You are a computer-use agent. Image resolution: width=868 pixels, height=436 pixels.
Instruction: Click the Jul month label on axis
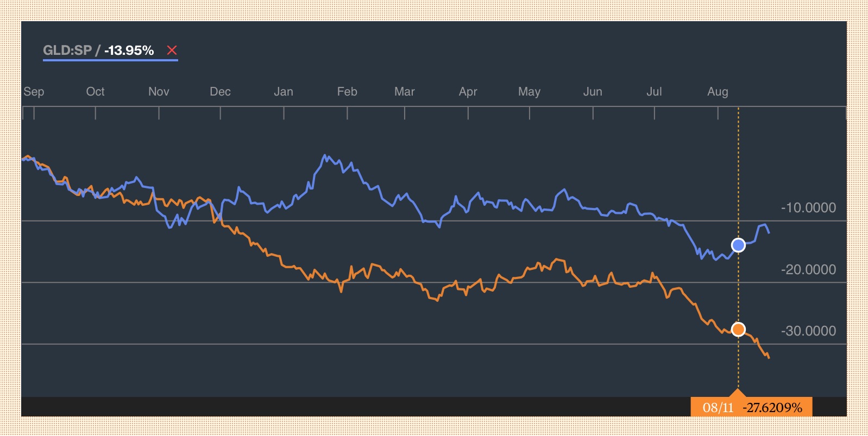pyautogui.click(x=655, y=92)
